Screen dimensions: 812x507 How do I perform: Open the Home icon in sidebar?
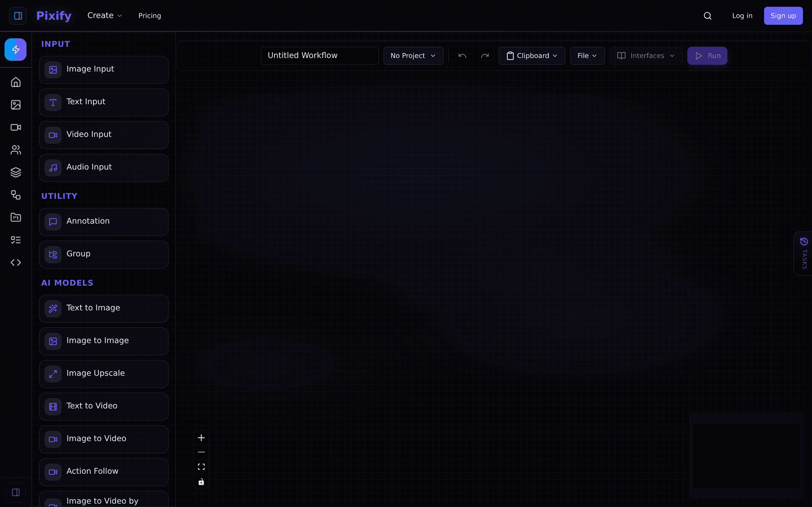coord(16,82)
